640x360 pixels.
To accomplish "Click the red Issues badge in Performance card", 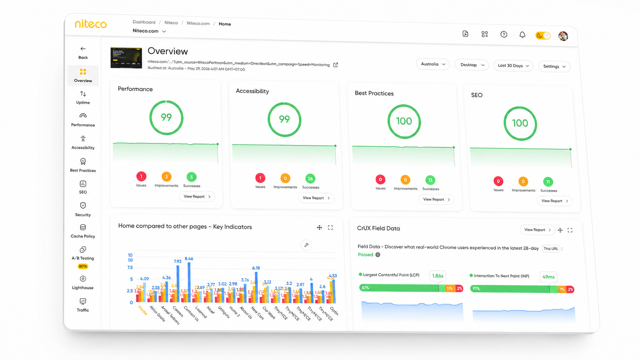I will point(141,176).
